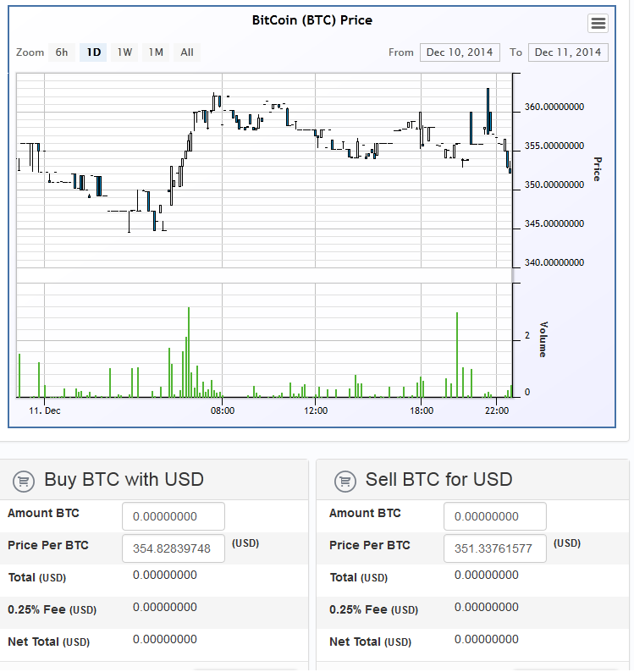The image size is (634, 672).
Task: Focus the Buy Amount BTC input
Action: click(x=174, y=516)
